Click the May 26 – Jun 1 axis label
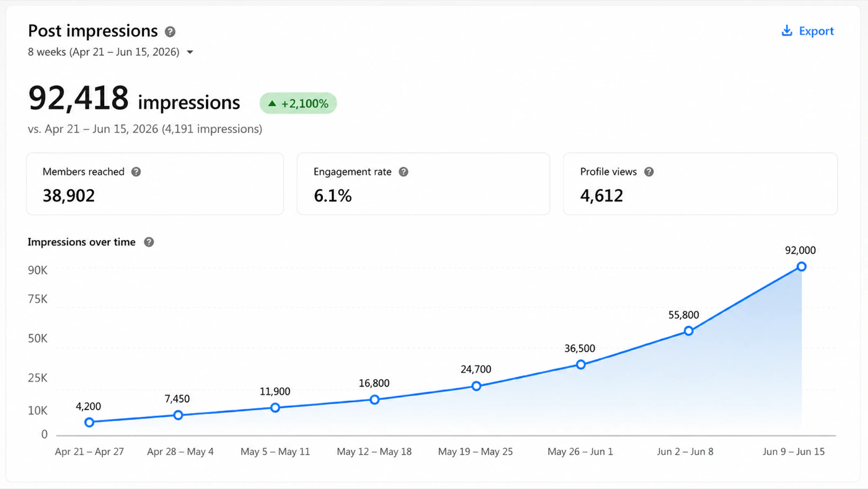Screen dimensions: 868x489 coord(580,452)
